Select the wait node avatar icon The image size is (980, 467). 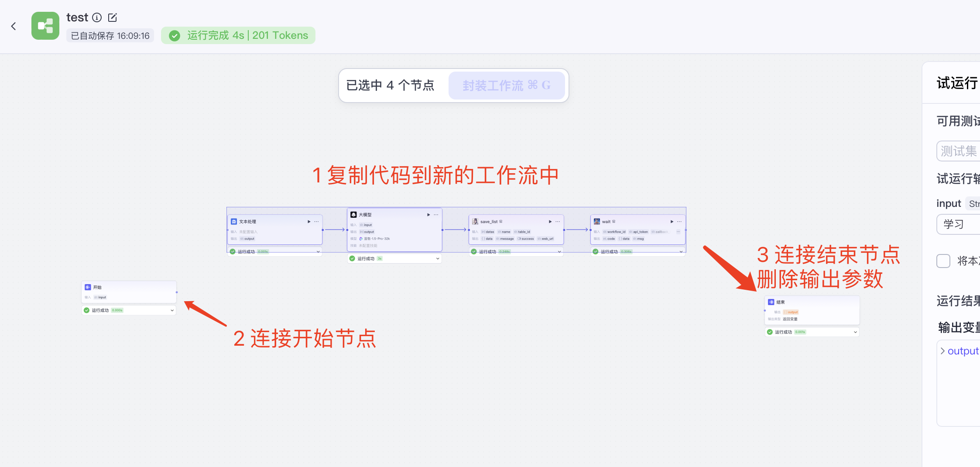pos(597,222)
